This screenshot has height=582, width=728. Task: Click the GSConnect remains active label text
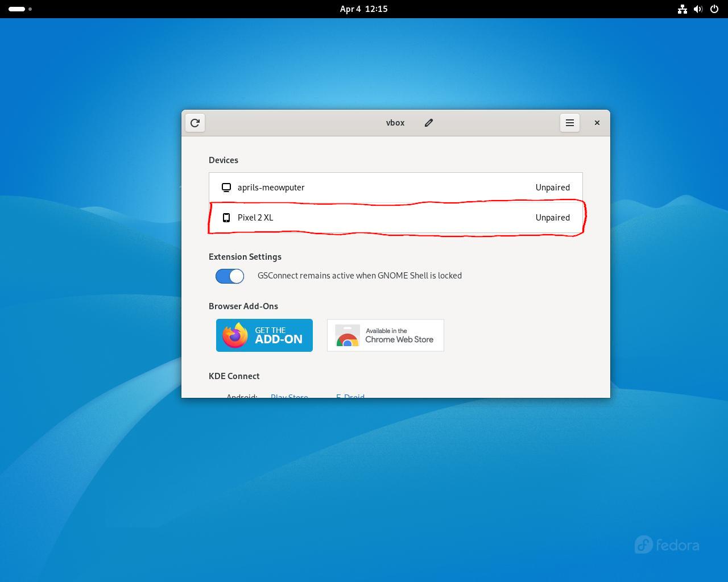pyautogui.click(x=359, y=276)
